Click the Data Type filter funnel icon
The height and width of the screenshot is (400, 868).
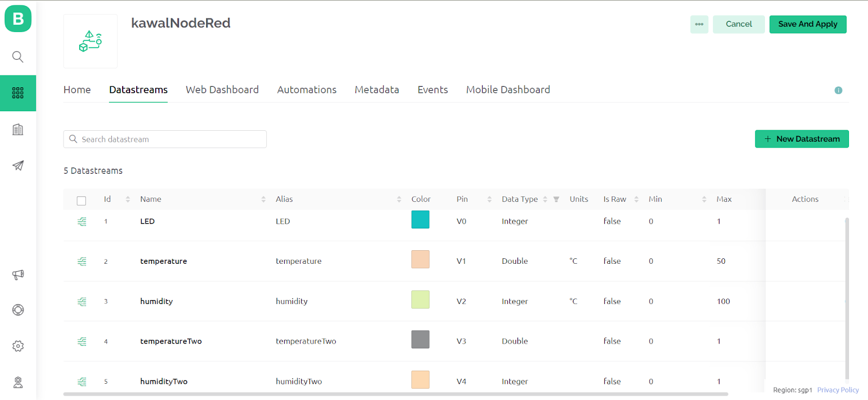[x=556, y=199]
